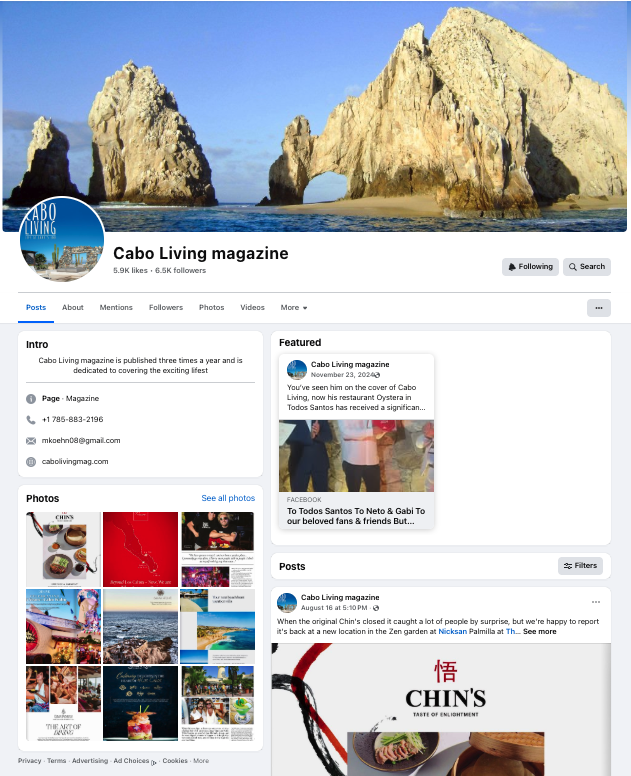Open the Chin's photo thumbnail in Photos

pos(63,548)
